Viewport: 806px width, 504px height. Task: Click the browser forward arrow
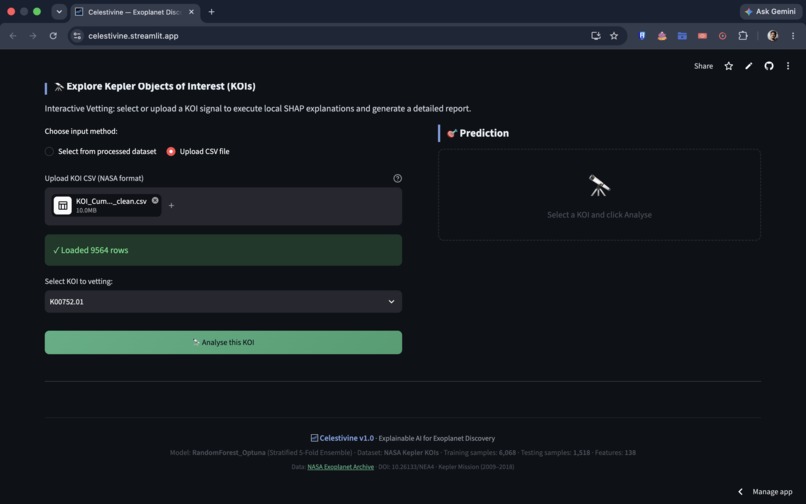[x=33, y=36]
